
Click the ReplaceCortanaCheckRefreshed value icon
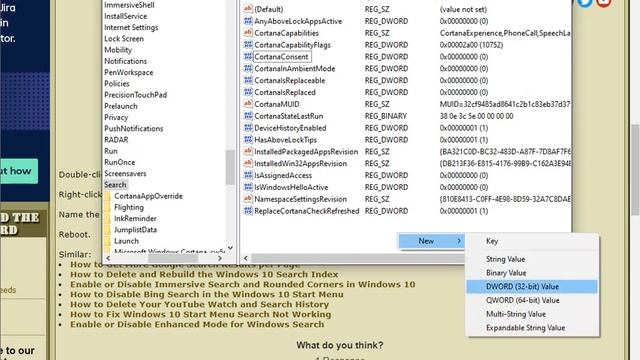(x=248, y=211)
